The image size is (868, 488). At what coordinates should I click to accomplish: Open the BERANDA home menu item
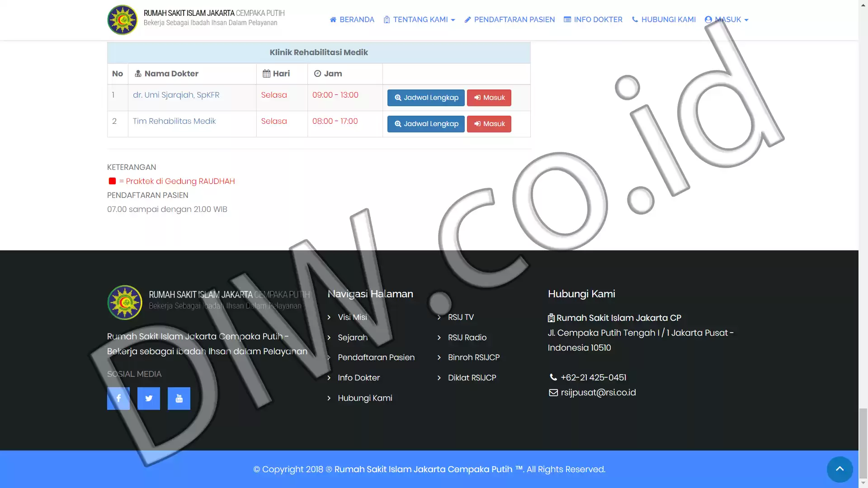point(352,19)
